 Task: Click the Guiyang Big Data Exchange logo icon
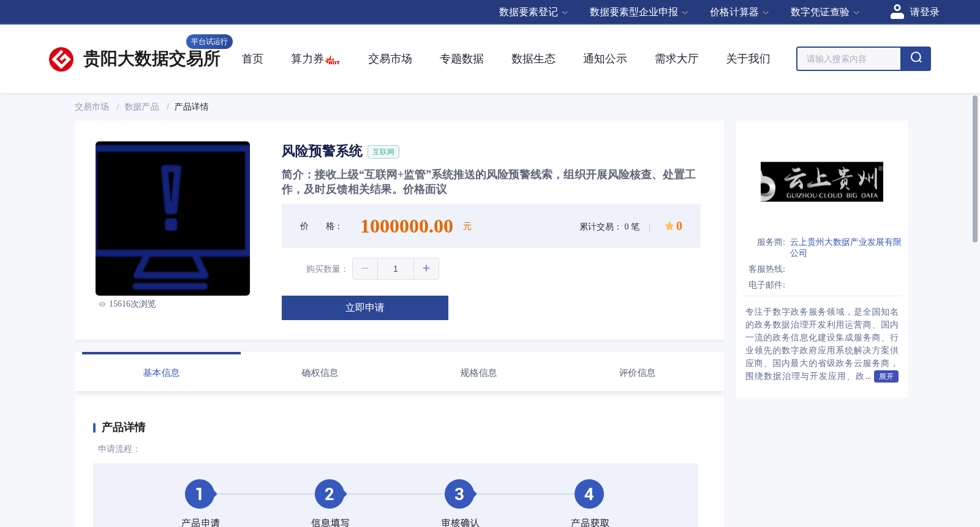coord(61,59)
